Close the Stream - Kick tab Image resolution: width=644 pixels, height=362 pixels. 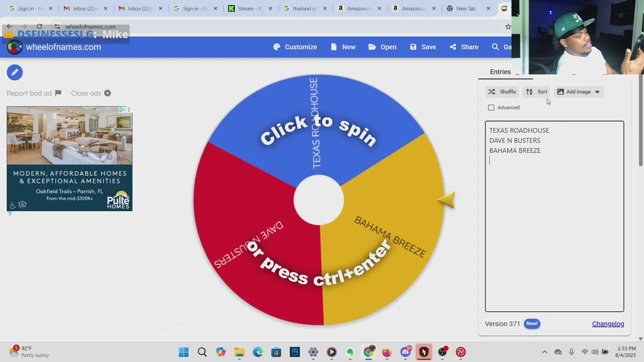click(x=270, y=9)
